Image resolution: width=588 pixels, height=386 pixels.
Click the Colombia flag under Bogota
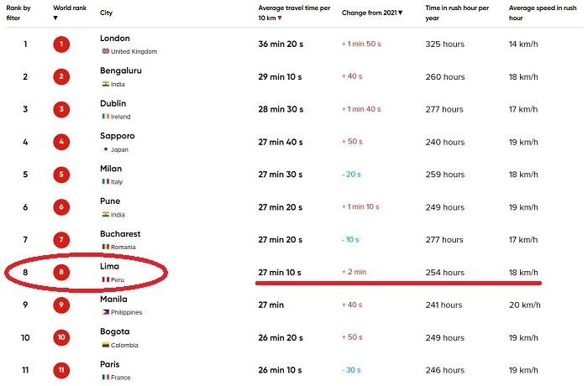(104, 345)
